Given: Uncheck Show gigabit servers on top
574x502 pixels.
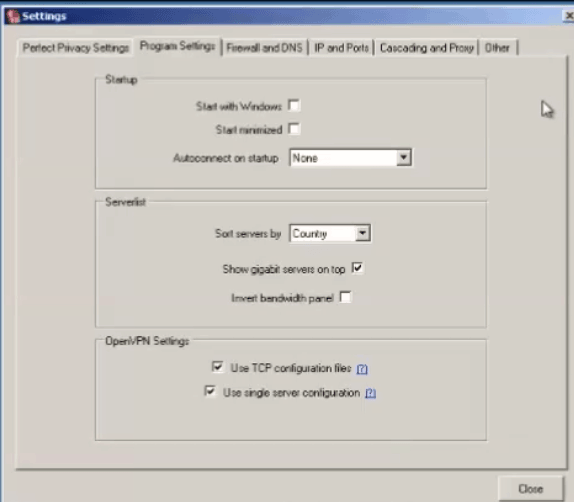Looking at the screenshot, I should point(357,268).
